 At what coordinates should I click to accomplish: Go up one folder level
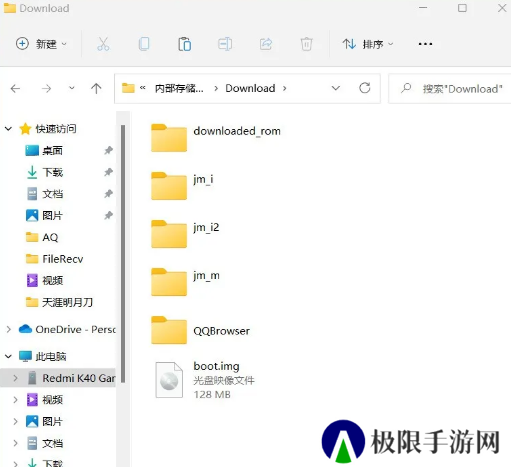(x=96, y=88)
